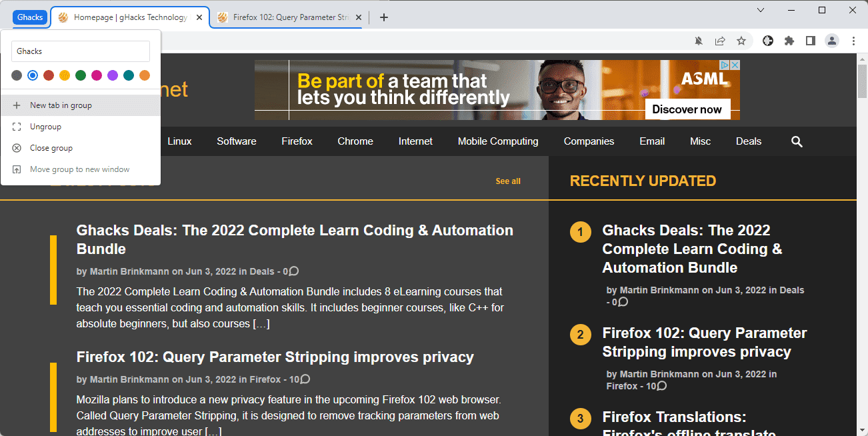Open Firefox 102 Query Parameter Stripping main article
The width and height of the screenshot is (868, 436).
[275, 357]
